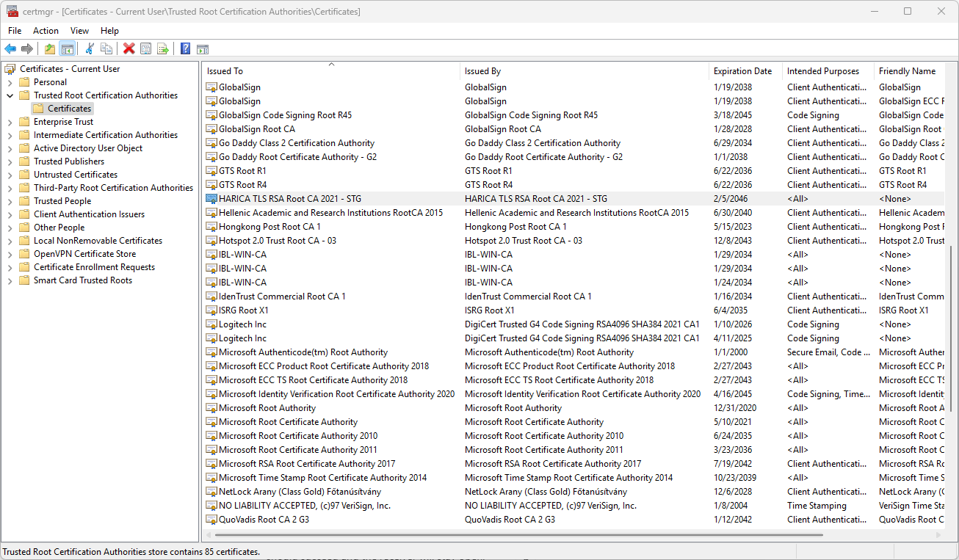Sort by Intended Purposes column header
959x560 pixels.
(x=828, y=71)
